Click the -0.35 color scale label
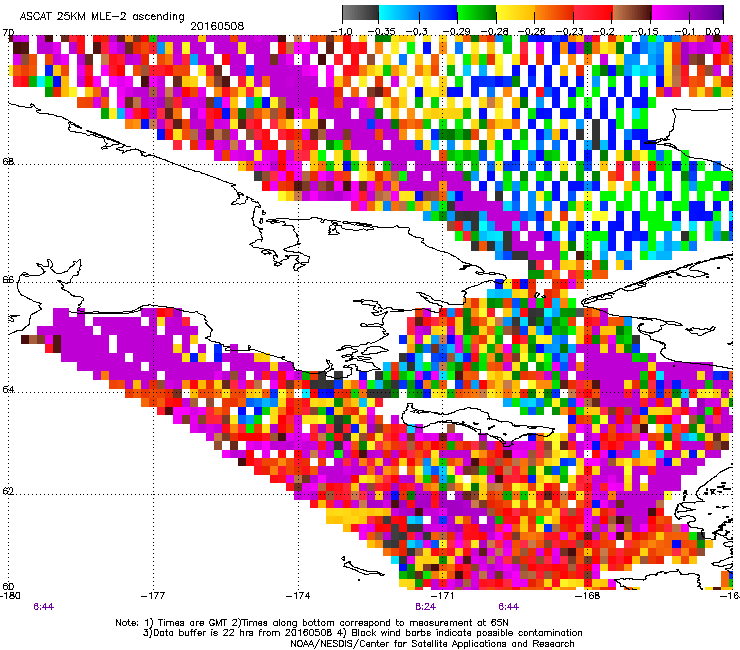 click(x=380, y=31)
